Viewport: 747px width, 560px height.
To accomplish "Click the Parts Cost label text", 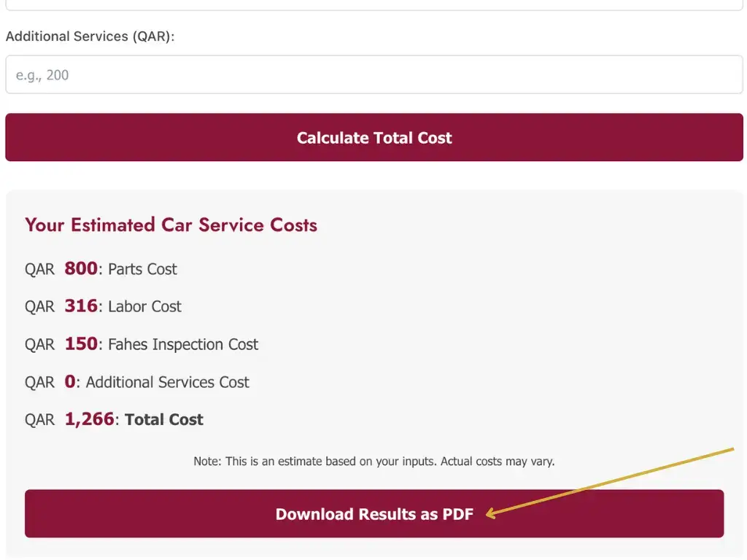I will (x=142, y=269).
